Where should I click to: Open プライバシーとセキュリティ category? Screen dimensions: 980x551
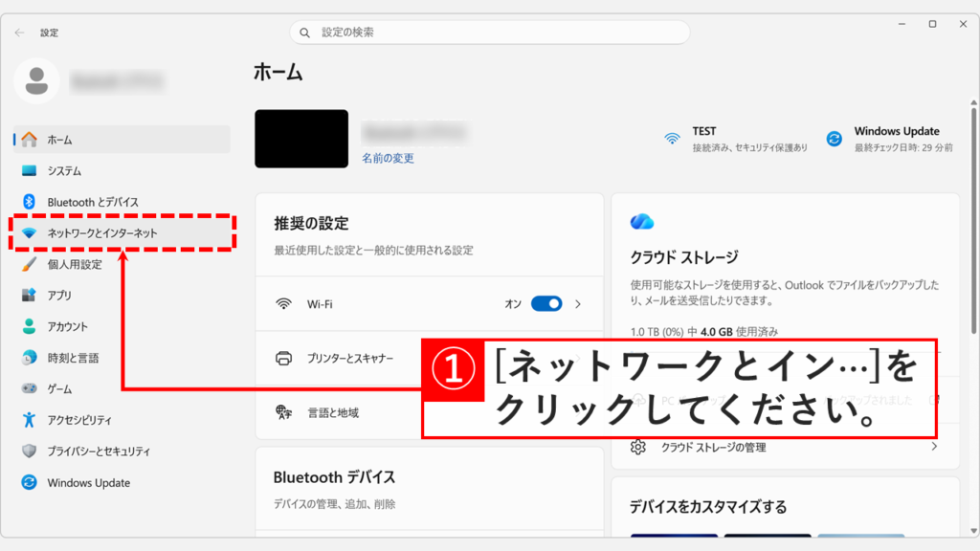tap(122, 452)
